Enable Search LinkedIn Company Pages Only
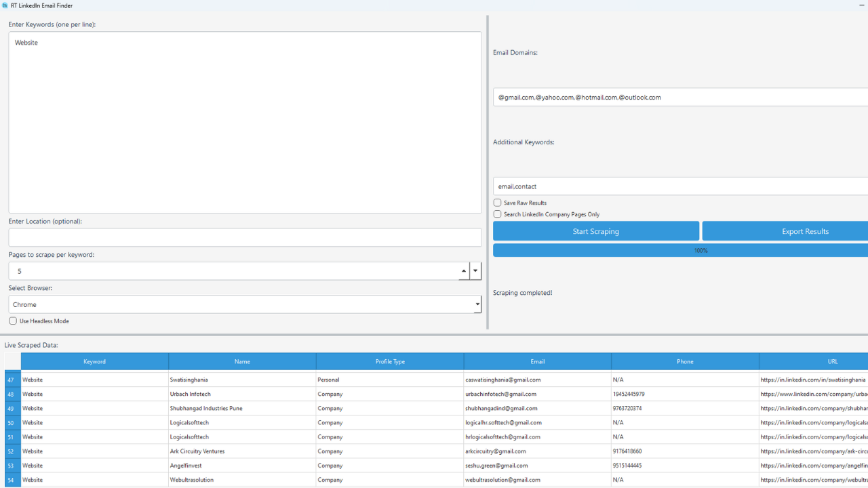868x488 pixels. click(496, 214)
